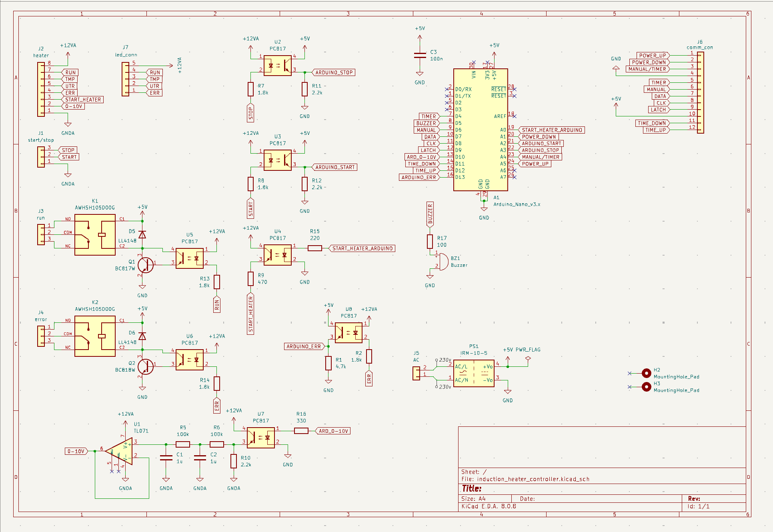Image resolution: width=773 pixels, height=532 pixels.
Task: Select the BZ1 buzzer symbol
Action: (x=443, y=262)
